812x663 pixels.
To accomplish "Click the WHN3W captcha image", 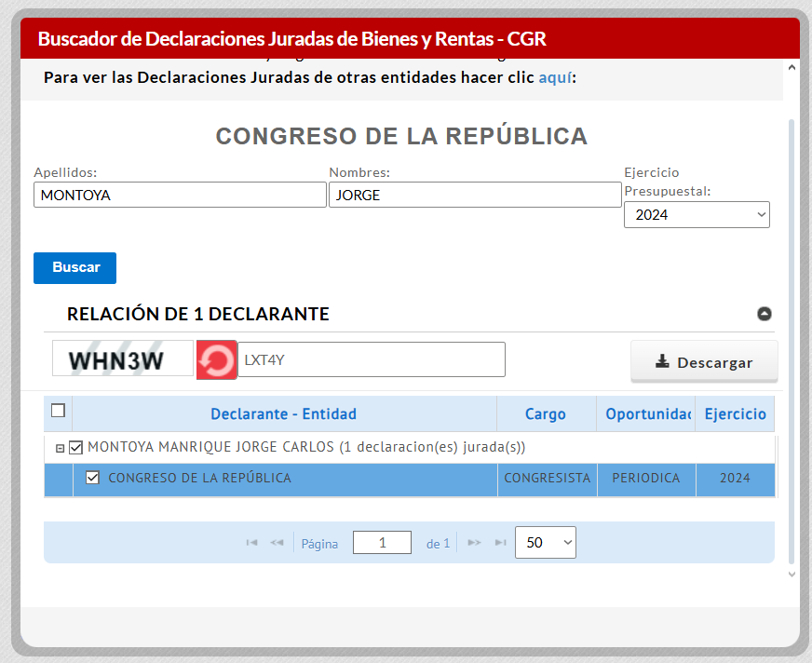I will [x=123, y=359].
